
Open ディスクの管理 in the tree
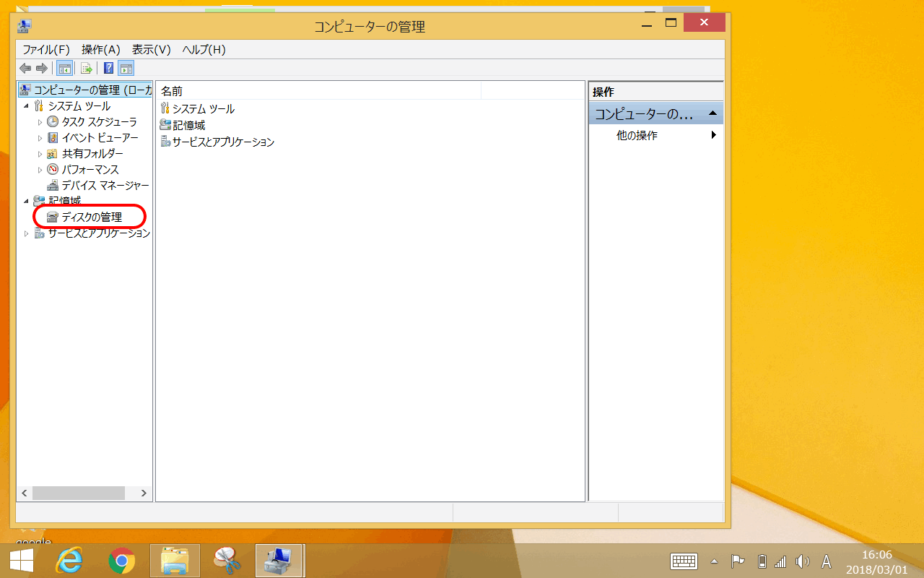pos(91,217)
